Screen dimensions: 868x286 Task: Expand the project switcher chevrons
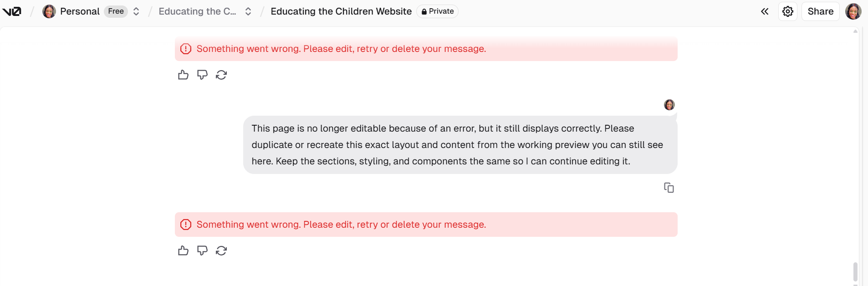[248, 11]
